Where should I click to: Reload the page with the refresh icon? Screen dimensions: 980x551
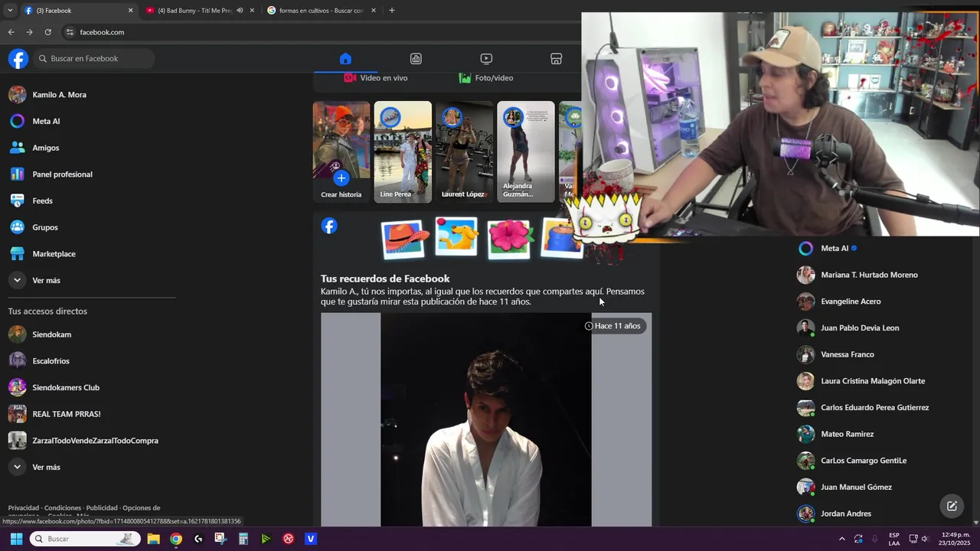(x=47, y=32)
